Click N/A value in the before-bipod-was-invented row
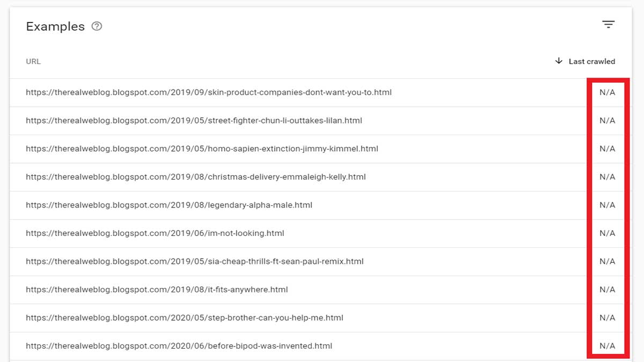 pyautogui.click(x=608, y=346)
